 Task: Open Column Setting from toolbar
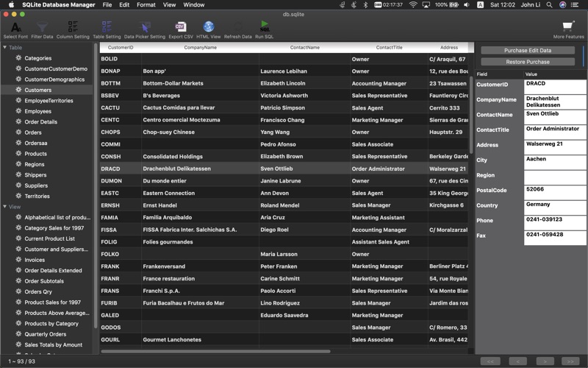(x=73, y=30)
